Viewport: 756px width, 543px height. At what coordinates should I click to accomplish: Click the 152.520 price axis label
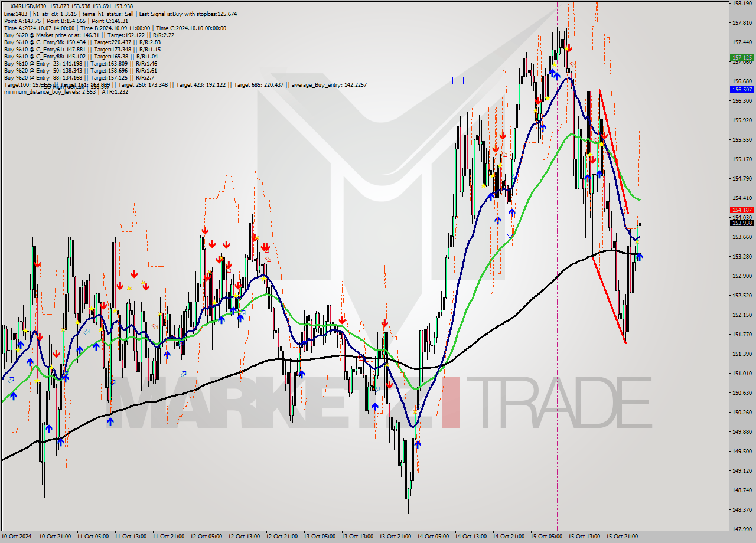click(x=742, y=296)
